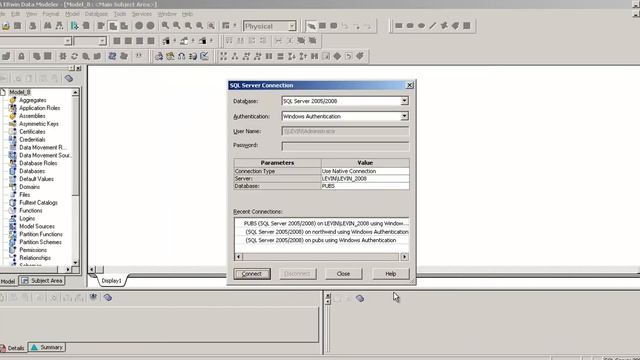The image size is (640, 360).
Task: Select Database Roles tree node
Action: [x=38, y=163]
